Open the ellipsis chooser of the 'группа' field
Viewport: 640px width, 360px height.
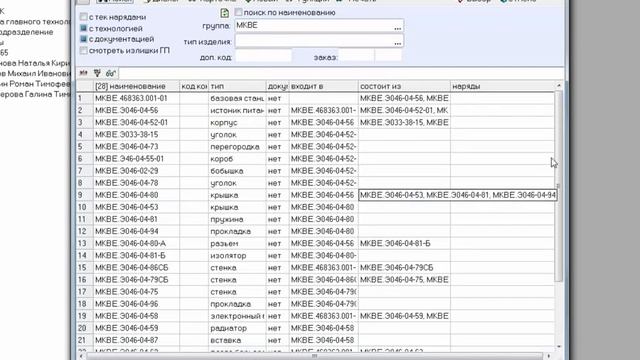click(x=398, y=27)
